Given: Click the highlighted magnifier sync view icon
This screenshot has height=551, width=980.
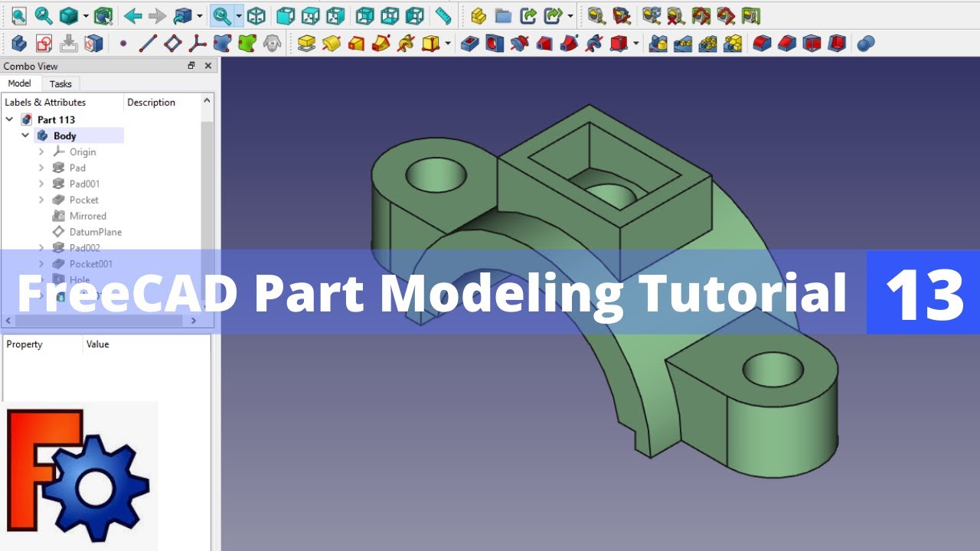Looking at the screenshot, I should (x=222, y=15).
